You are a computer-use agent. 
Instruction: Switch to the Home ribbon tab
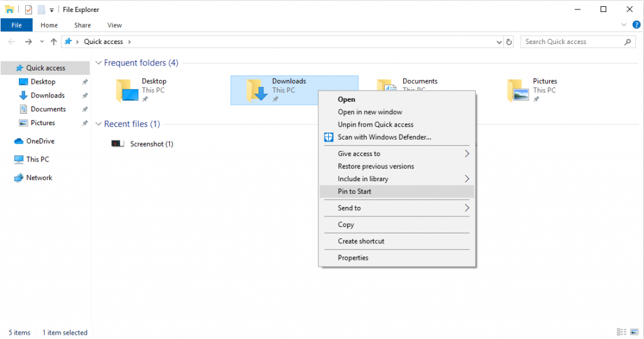tap(49, 25)
